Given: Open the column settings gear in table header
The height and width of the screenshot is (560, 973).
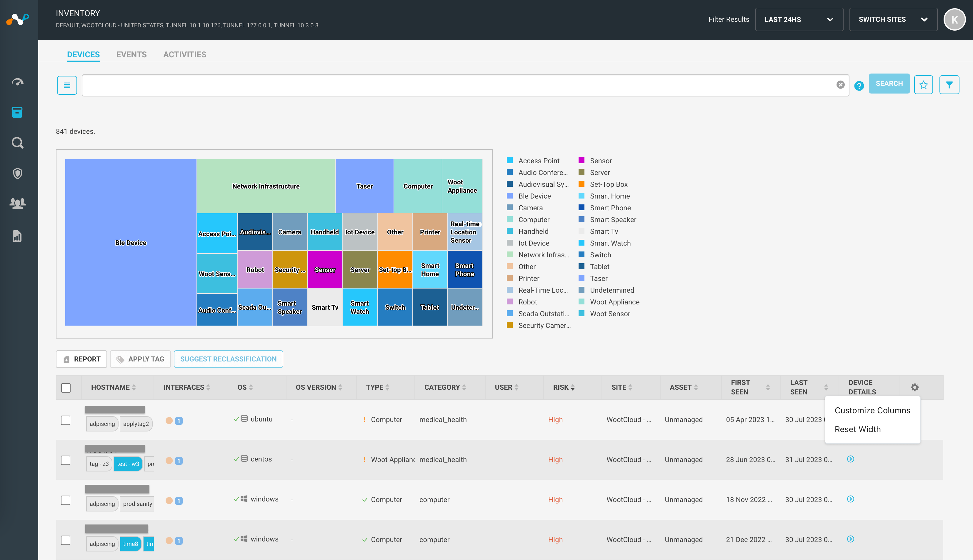Looking at the screenshot, I should 914,387.
